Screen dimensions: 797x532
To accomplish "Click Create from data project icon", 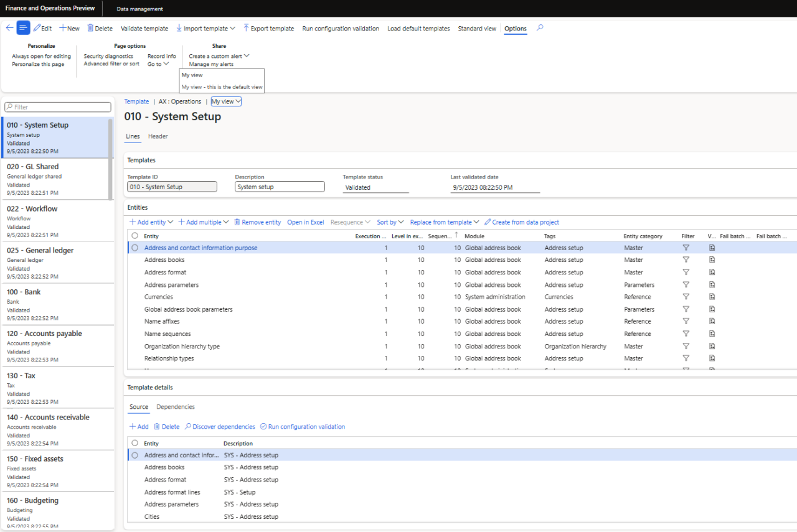I will (488, 222).
